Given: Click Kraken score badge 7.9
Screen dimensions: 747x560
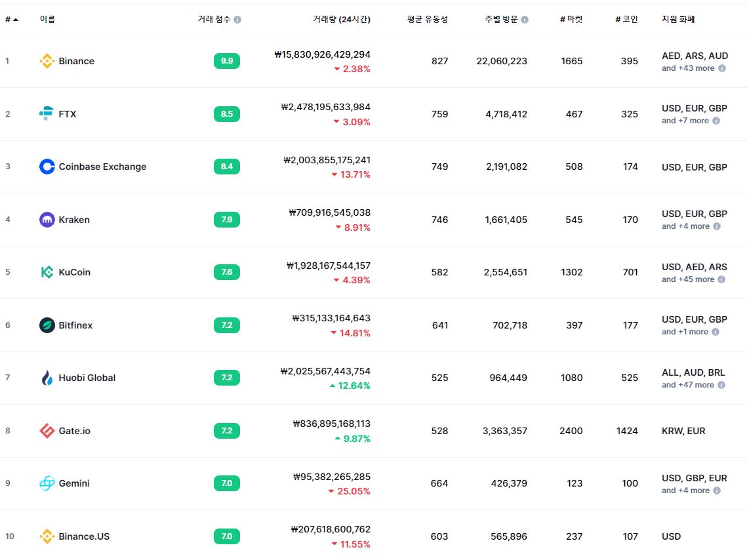Looking at the screenshot, I should [227, 220].
